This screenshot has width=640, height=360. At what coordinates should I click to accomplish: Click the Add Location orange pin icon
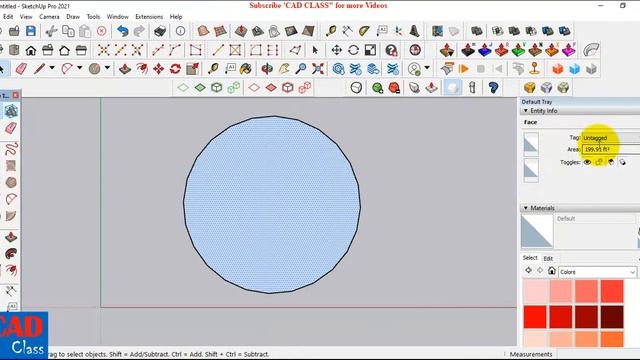[535, 69]
